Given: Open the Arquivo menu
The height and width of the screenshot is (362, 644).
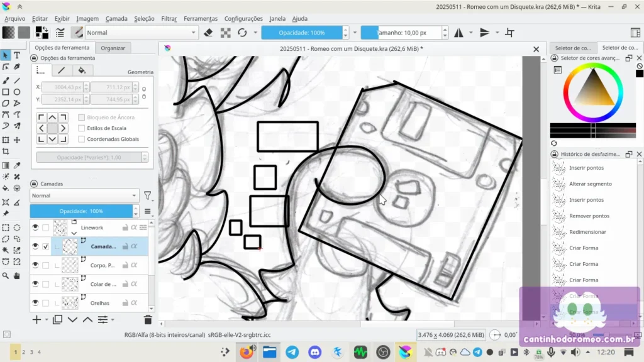Looking at the screenshot, I should [15, 18].
